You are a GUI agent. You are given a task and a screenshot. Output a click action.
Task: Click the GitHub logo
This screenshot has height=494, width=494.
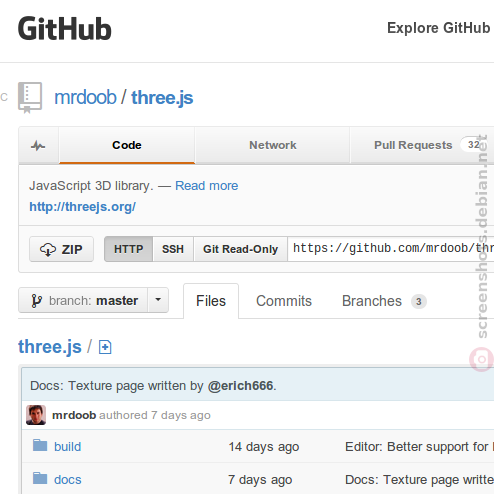64,29
